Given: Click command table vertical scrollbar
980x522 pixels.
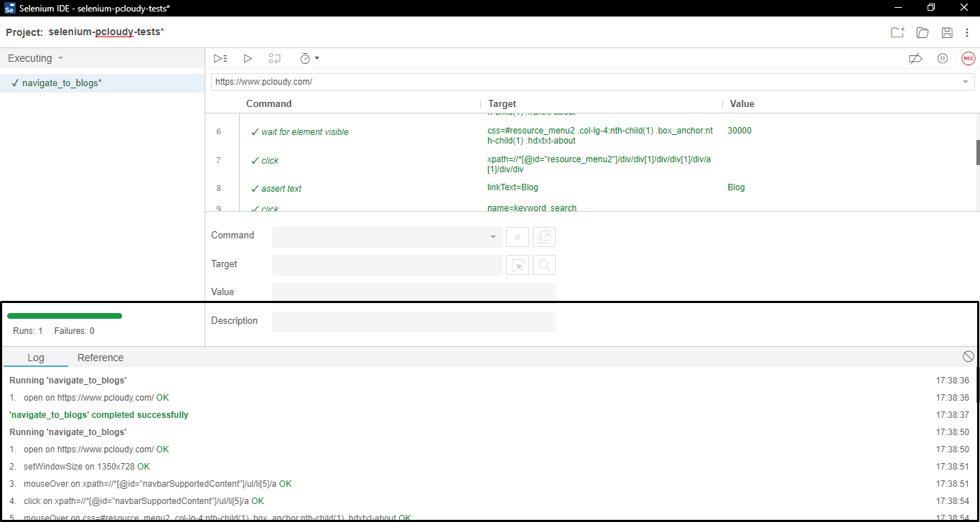Looking at the screenshot, I should tap(976, 152).
